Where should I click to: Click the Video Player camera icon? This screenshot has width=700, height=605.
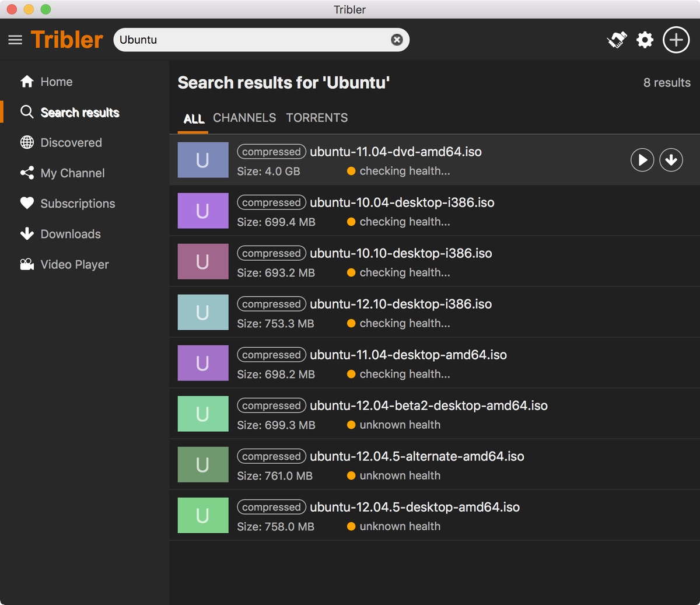tap(27, 264)
